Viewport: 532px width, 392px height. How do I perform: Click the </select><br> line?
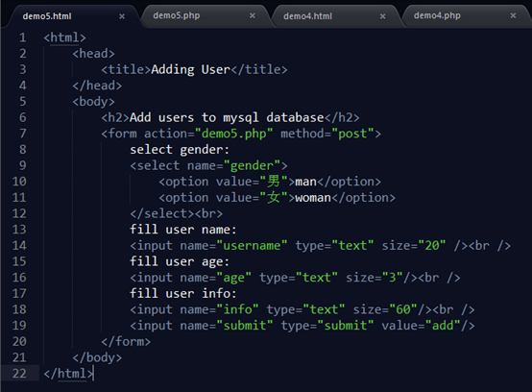point(177,214)
